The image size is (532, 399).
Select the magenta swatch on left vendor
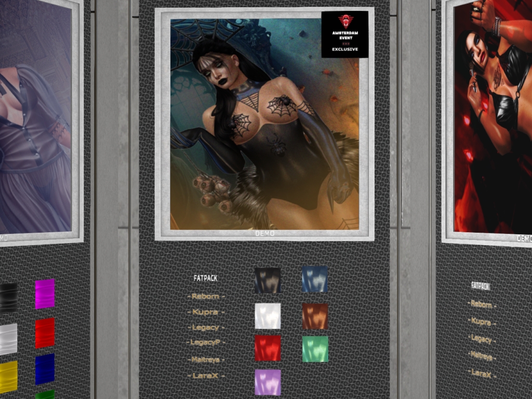[x=45, y=294]
